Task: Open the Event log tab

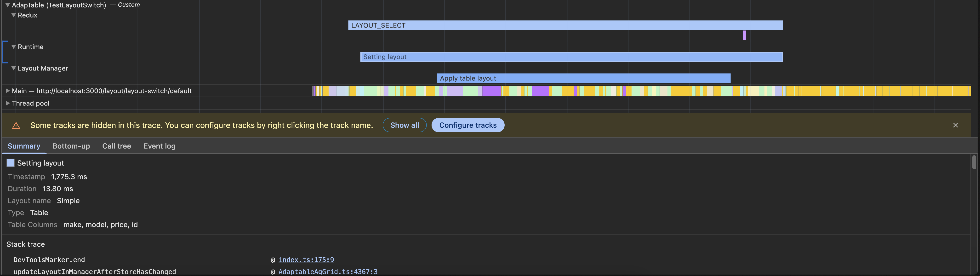Action: pyautogui.click(x=159, y=146)
